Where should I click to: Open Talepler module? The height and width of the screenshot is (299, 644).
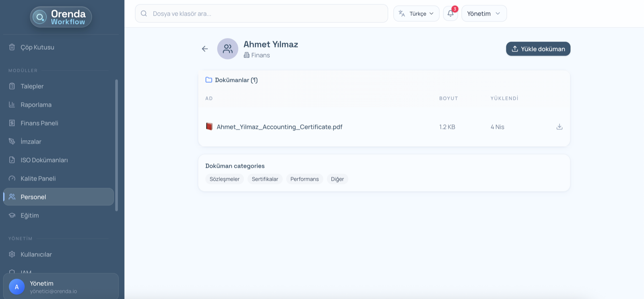click(58, 86)
